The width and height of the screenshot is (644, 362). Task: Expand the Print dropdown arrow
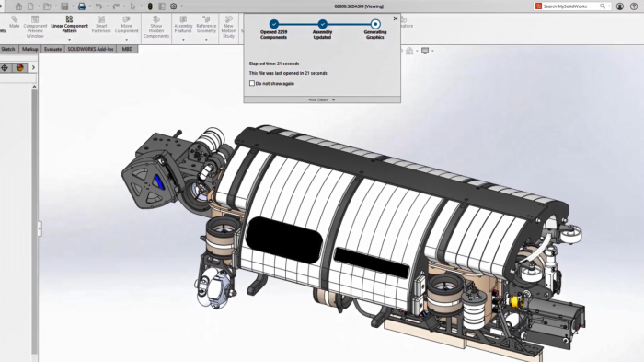[90, 6]
